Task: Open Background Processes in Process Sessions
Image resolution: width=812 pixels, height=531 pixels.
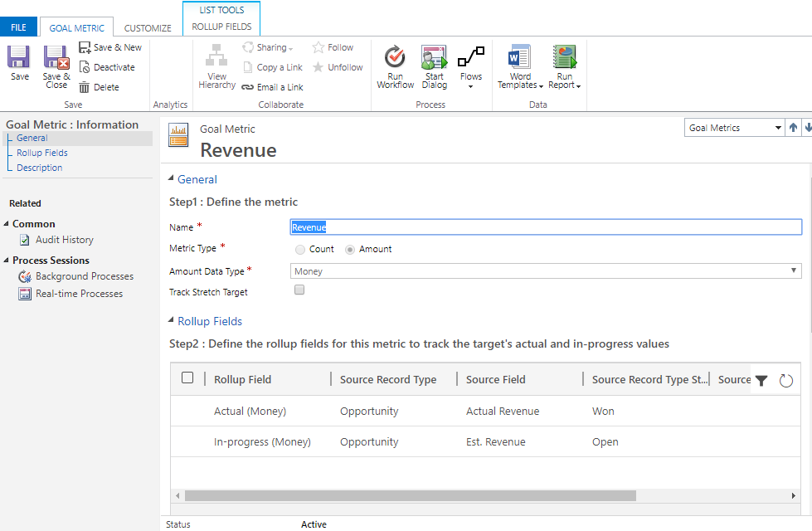Action: 76,276
